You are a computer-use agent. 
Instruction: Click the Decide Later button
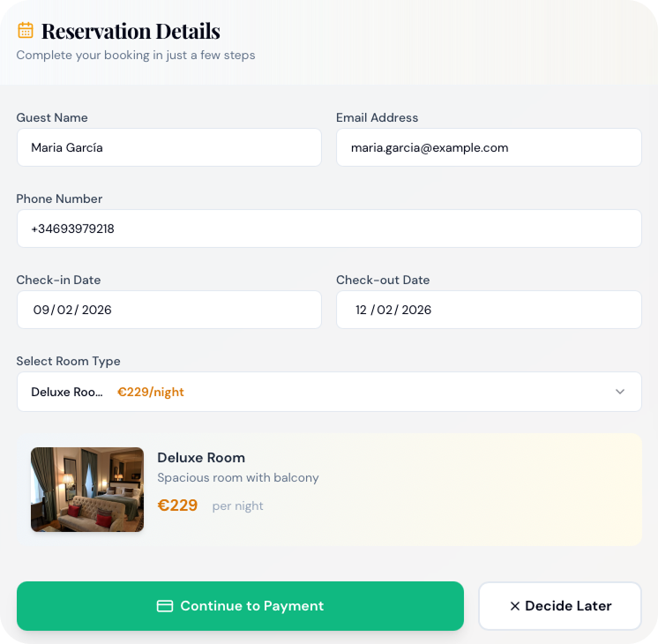pos(559,606)
